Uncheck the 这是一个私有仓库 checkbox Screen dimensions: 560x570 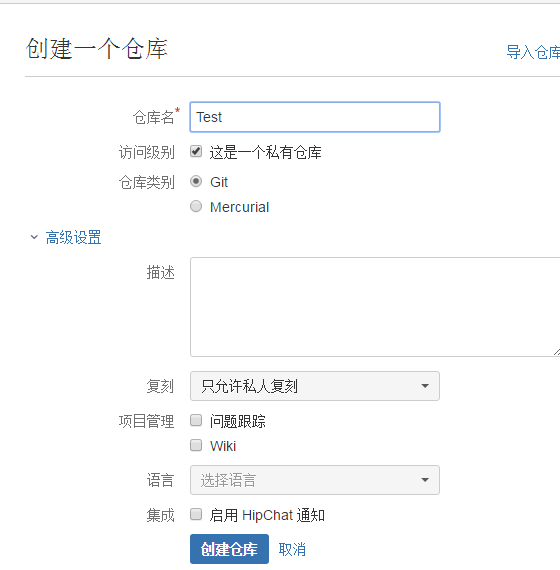(196, 151)
